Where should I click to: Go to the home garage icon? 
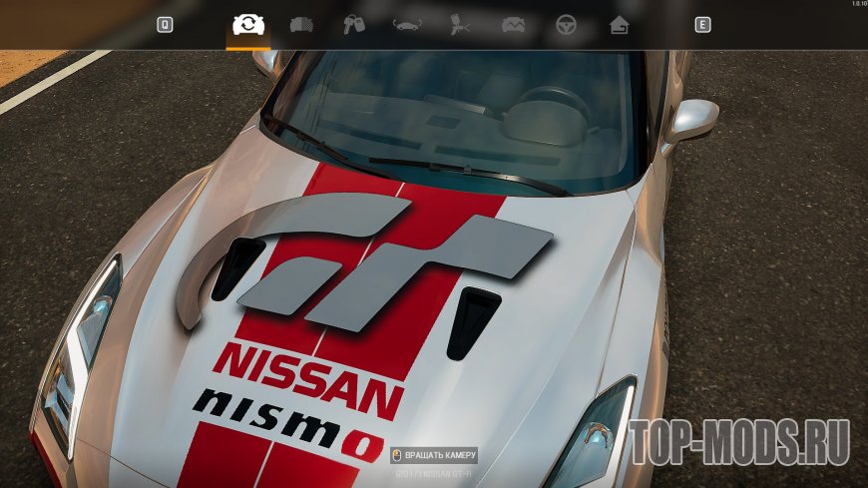[x=620, y=25]
